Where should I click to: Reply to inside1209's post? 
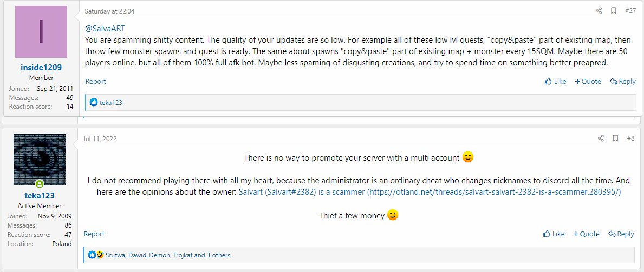pyautogui.click(x=622, y=82)
